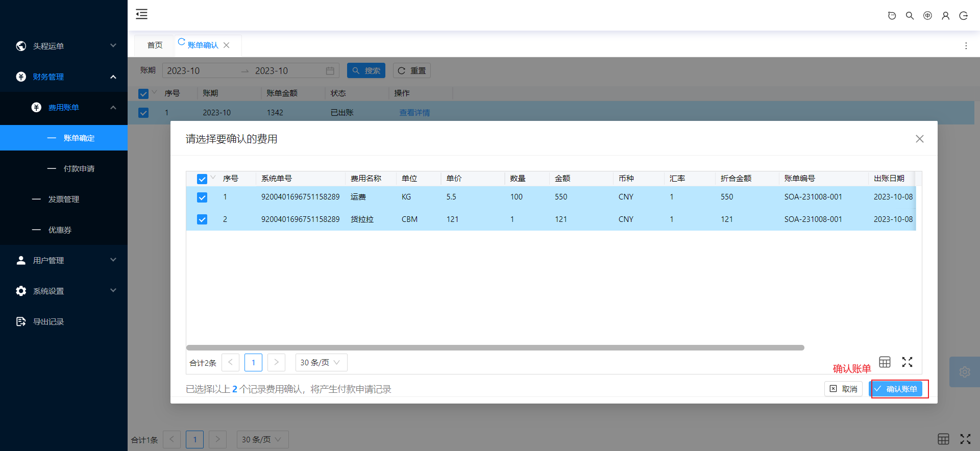Click the 取消 button in dialog

click(x=843, y=389)
